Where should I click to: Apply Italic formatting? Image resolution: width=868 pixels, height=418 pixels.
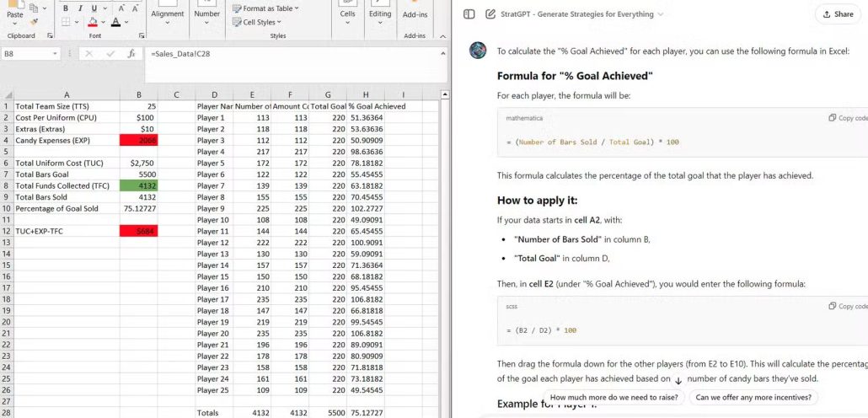pyautogui.click(x=80, y=8)
